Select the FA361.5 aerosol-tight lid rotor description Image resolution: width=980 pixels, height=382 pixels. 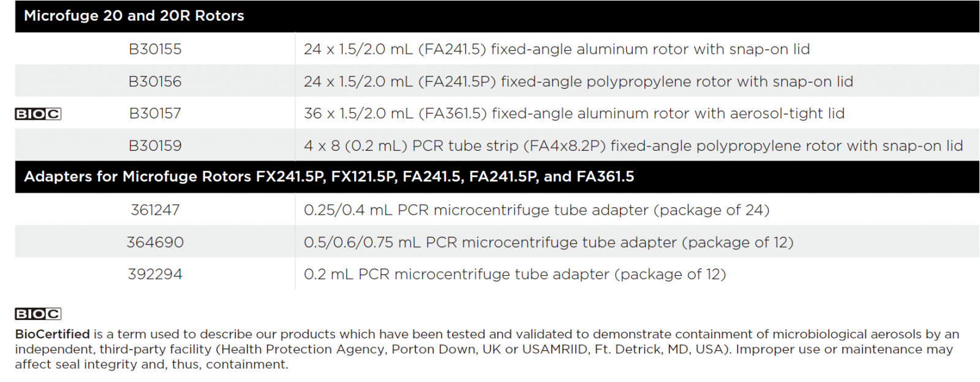[x=574, y=113]
